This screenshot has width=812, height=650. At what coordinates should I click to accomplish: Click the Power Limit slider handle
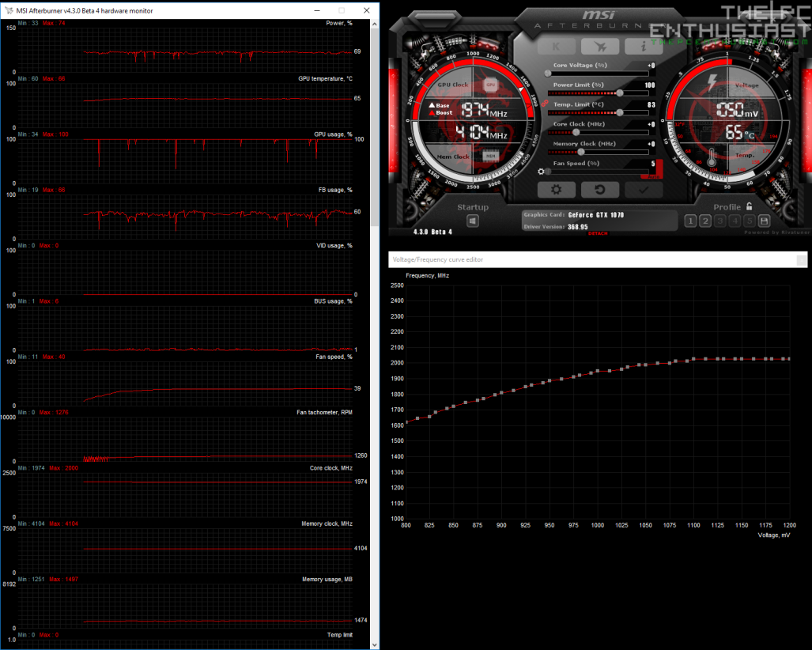620,93
